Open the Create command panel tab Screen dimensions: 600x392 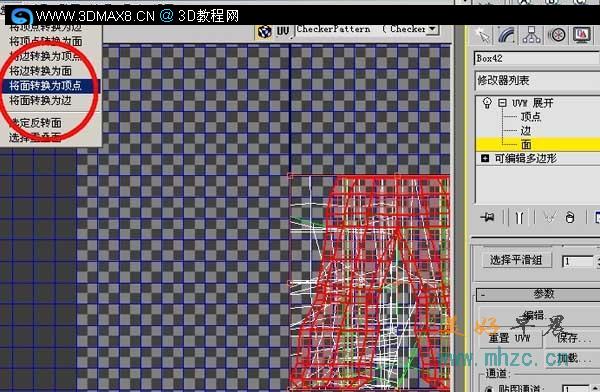pyautogui.click(x=484, y=36)
